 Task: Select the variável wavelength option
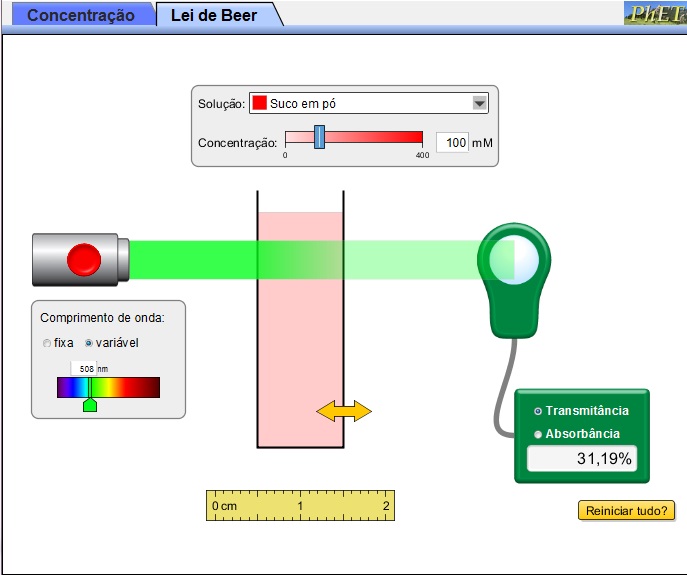coord(89,343)
